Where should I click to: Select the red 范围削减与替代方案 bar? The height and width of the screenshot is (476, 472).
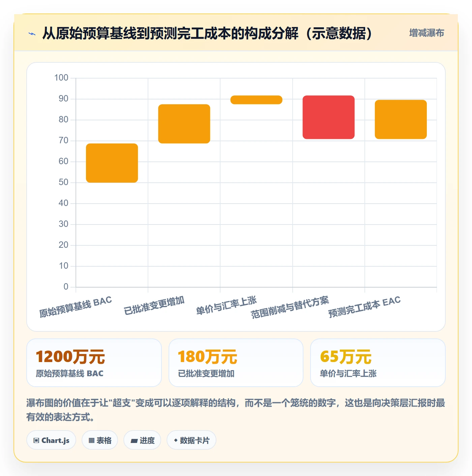pyautogui.click(x=328, y=117)
